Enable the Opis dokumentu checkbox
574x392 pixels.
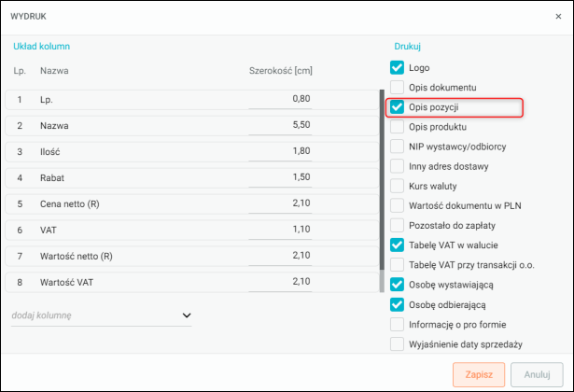[x=398, y=88]
